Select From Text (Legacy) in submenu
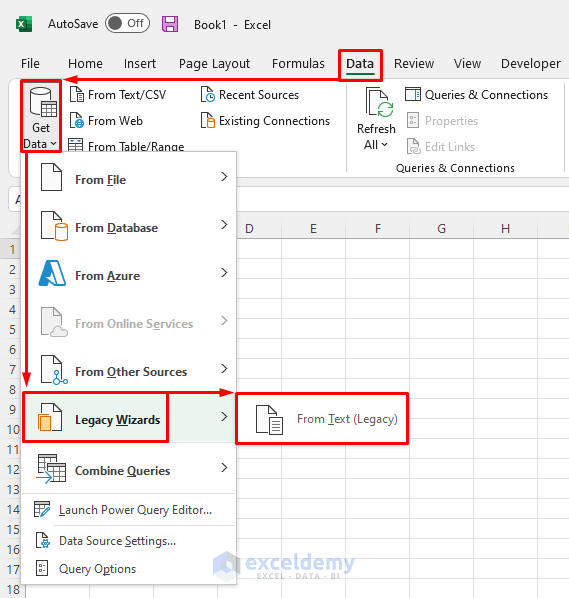The height and width of the screenshot is (598, 569). pyautogui.click(x=322, y=419)
